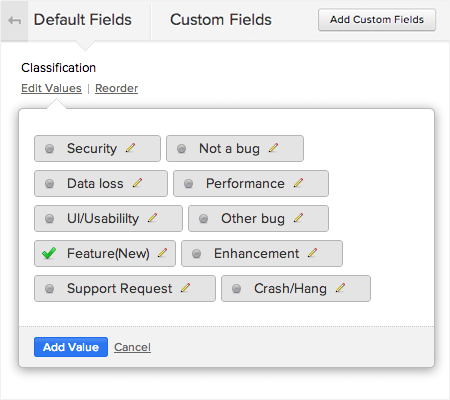The image size is (450, 400).
Task: Set Security as default with radio dot
Action: pyautogui.click(x=49, y=149)
